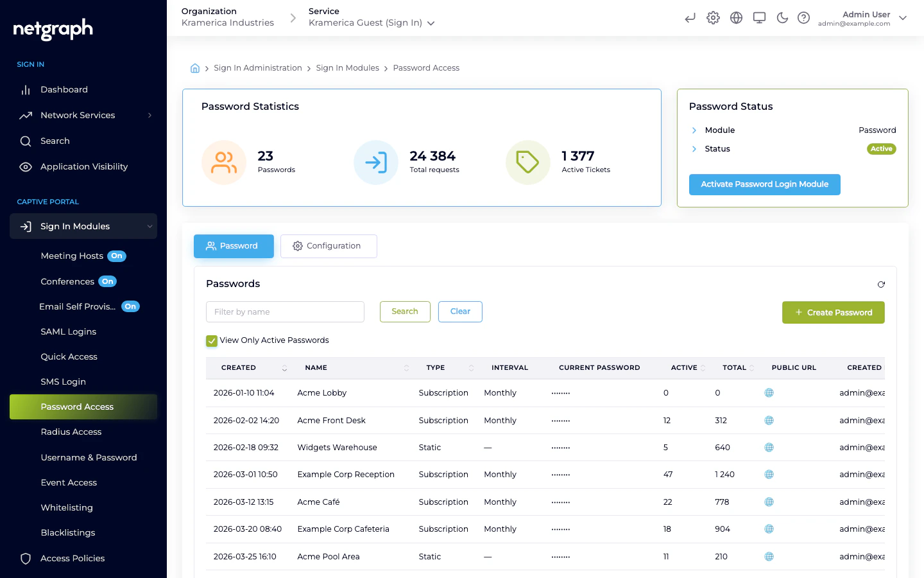Toggle dark mode using the moon icon
The height and width of the screenshot is (578, 924).
tap(782, 18)
